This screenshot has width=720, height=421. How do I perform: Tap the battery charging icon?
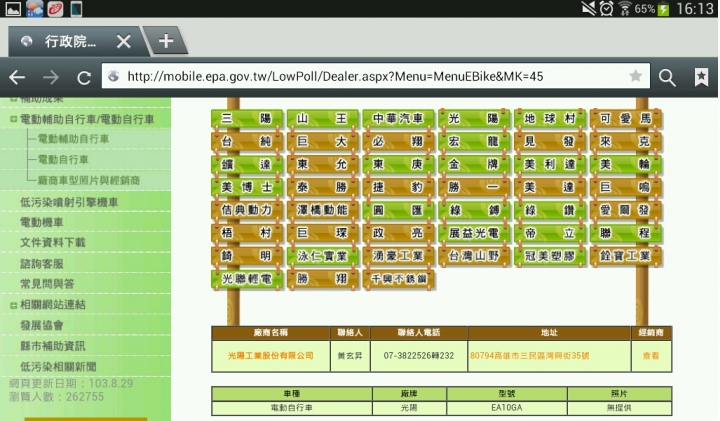click(x=663, y=9)
